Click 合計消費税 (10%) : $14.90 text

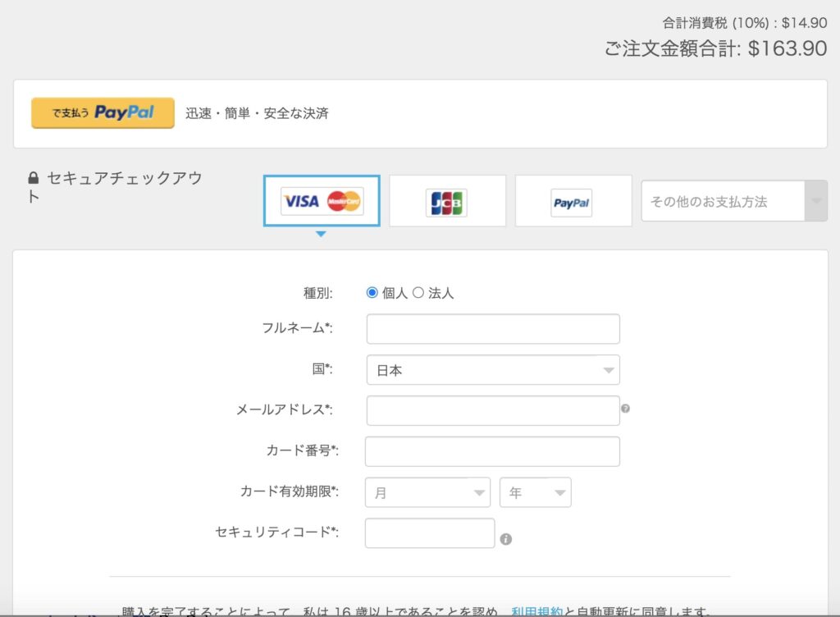point(745,23)
